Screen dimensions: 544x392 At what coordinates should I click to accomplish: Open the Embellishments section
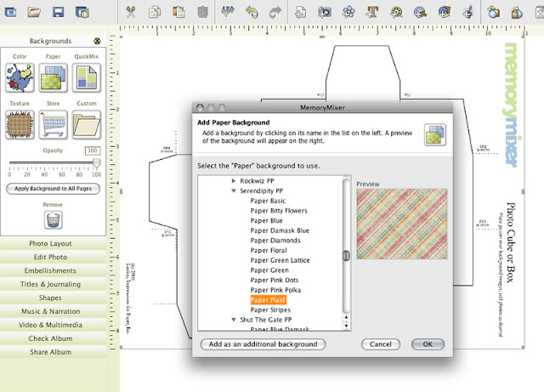point(53,270)
